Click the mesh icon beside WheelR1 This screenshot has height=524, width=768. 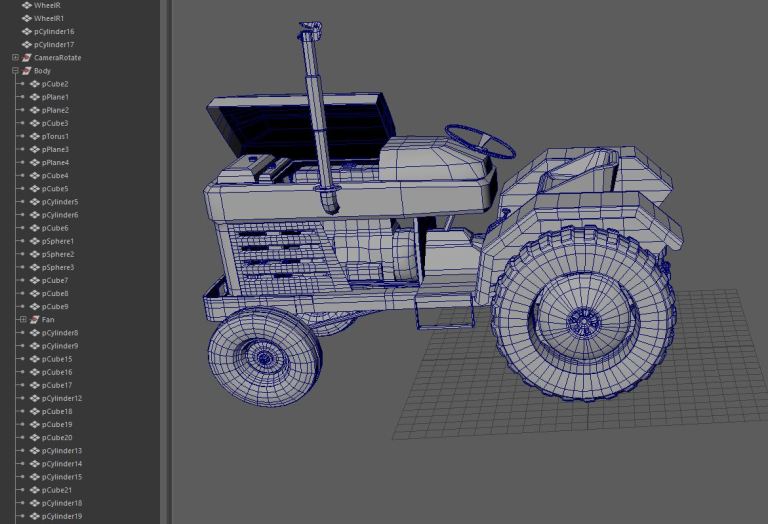pyautogui.click(x=27, y=18)
